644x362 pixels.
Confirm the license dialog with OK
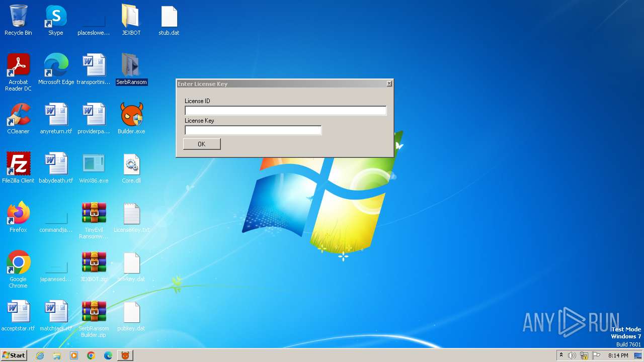point(202,144)
